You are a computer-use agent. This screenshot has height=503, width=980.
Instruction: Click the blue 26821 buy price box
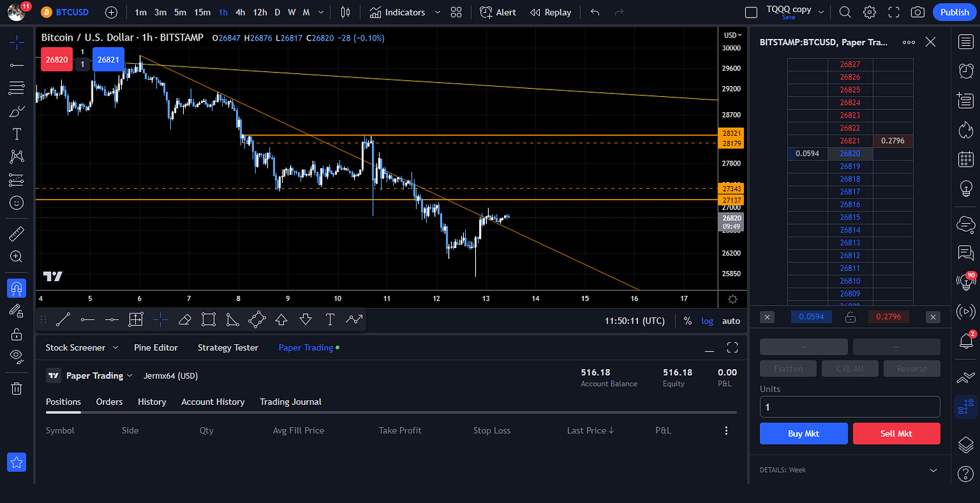click(108, 59)
